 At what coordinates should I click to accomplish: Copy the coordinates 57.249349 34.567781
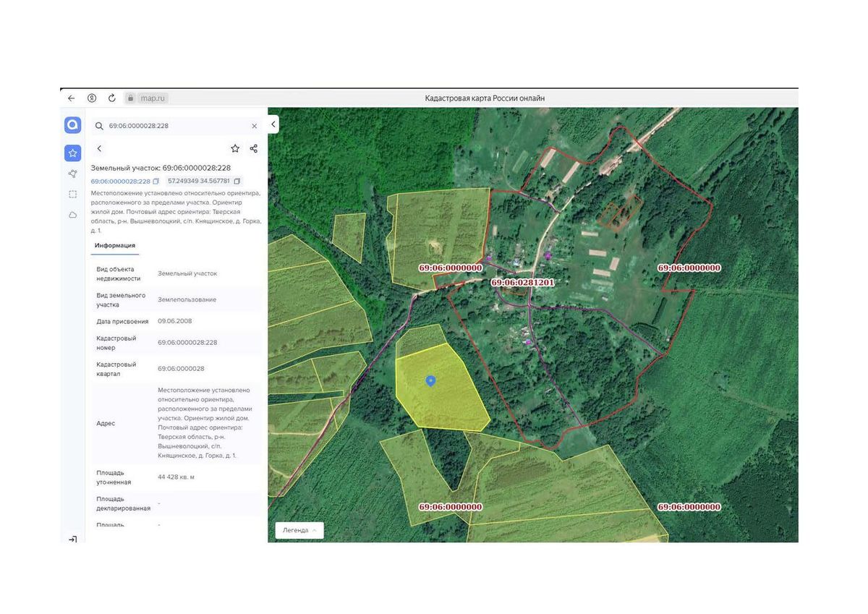pyautogui.click(x=237, y=181)
